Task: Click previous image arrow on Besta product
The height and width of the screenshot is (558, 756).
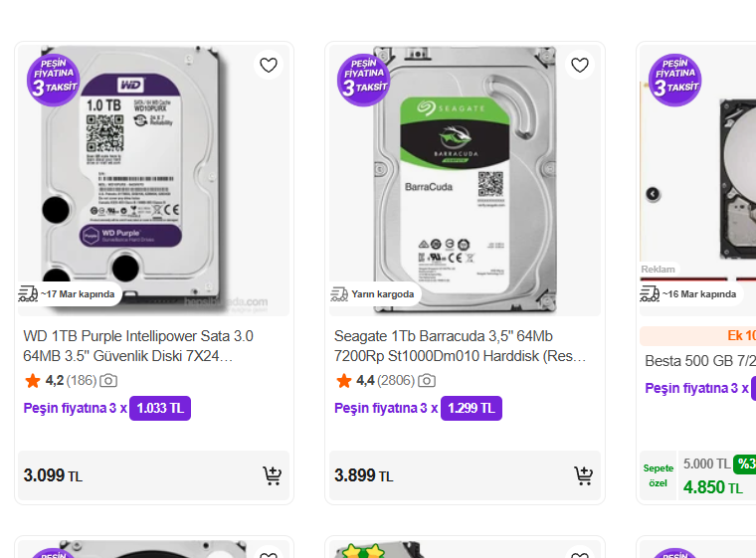Action: point(654,194)
